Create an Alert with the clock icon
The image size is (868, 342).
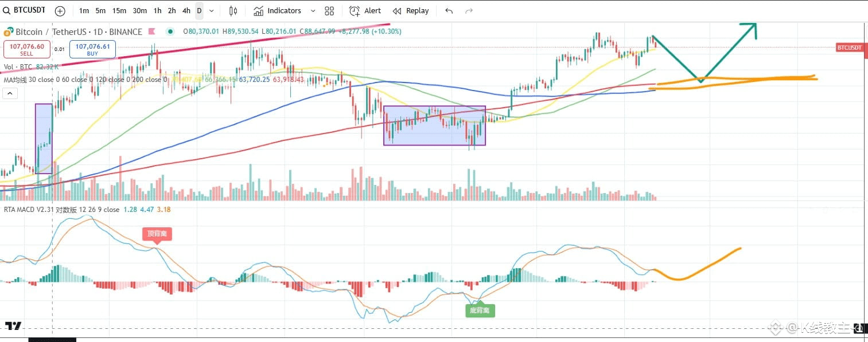pos(365,11)
